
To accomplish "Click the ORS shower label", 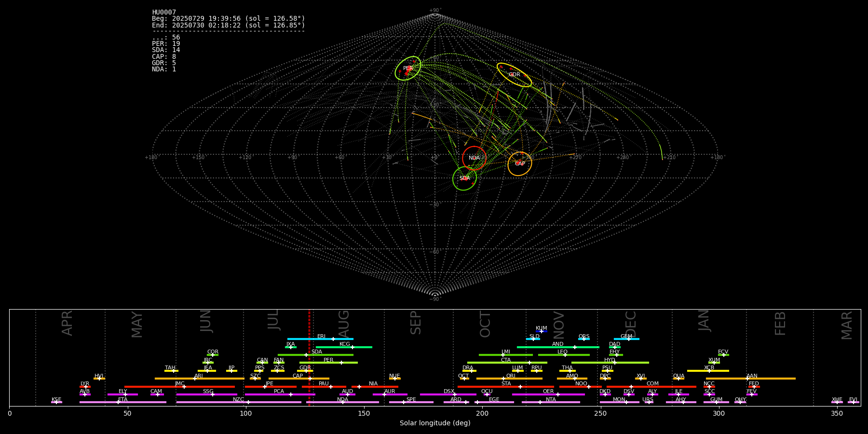I will click(583, 337).
